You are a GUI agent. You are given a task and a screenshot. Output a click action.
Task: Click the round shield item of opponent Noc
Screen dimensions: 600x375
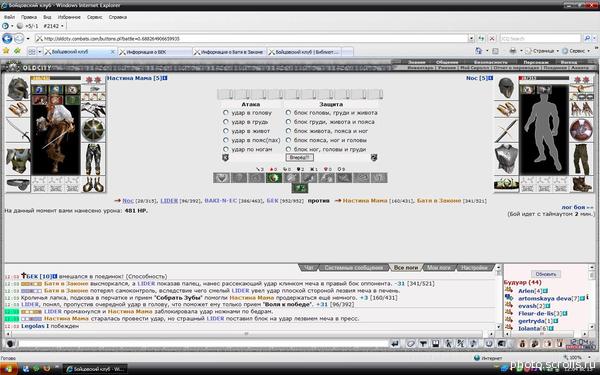click(x=581, y=130)
